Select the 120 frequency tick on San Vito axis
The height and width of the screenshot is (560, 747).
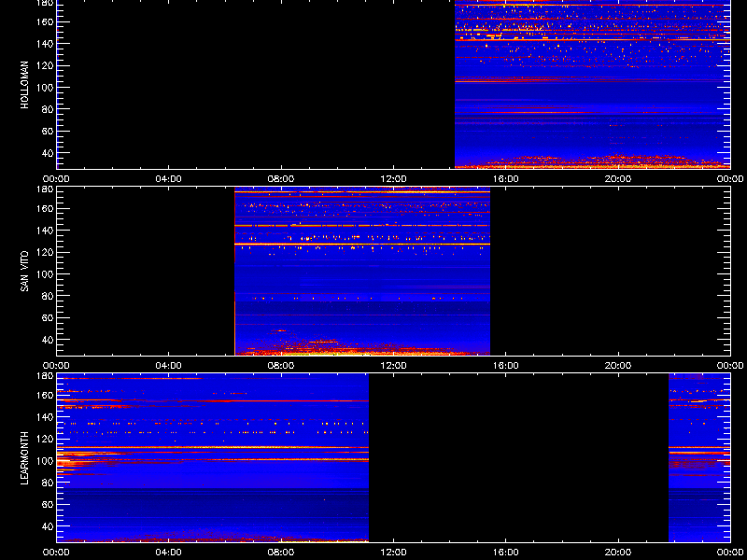click(46, 252)
